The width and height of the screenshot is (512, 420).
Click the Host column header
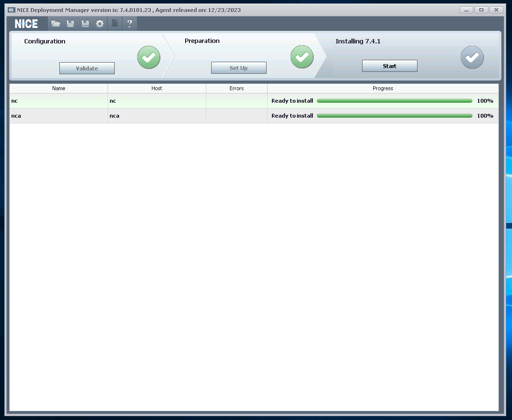[x=157, y=88]
